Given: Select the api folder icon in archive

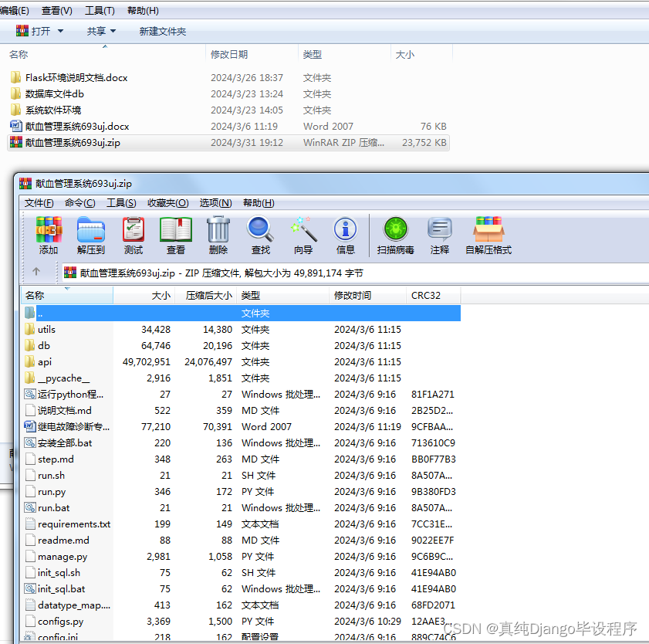Looking at the screenshot, I should [x=29, y=362].
